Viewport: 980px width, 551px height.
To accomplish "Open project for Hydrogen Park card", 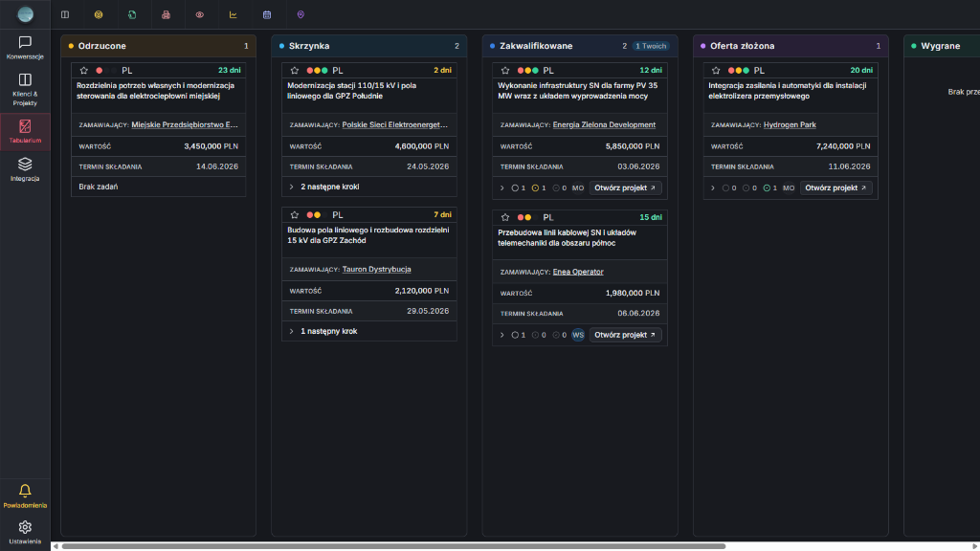I will (835, 188).
